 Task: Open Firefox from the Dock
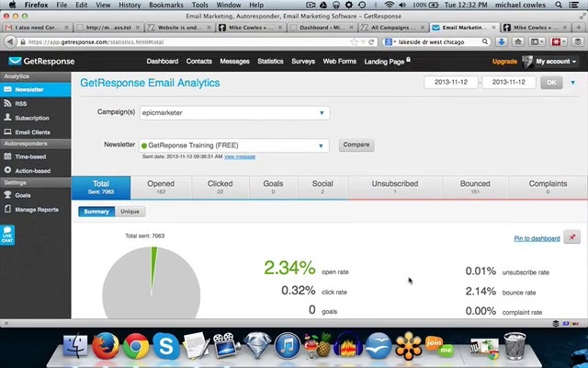coord(106,346)
